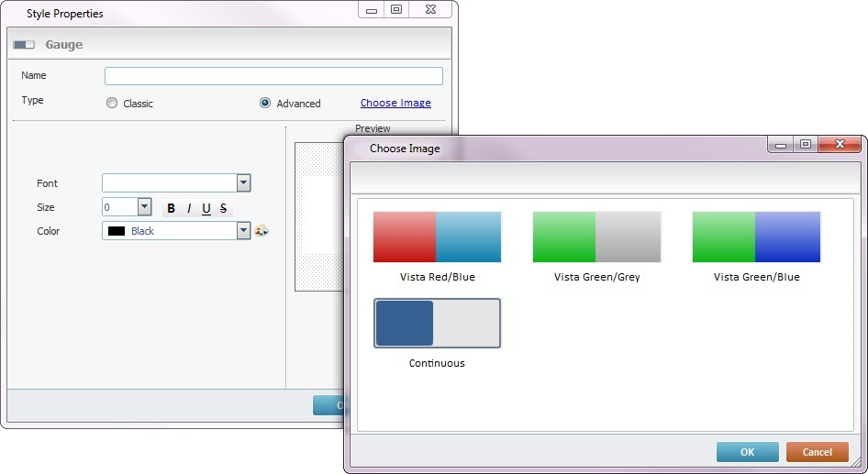The height and width of the screenshot is (474, 868).
Task: Select the Classic type radio button
Action: click(112, 103)
